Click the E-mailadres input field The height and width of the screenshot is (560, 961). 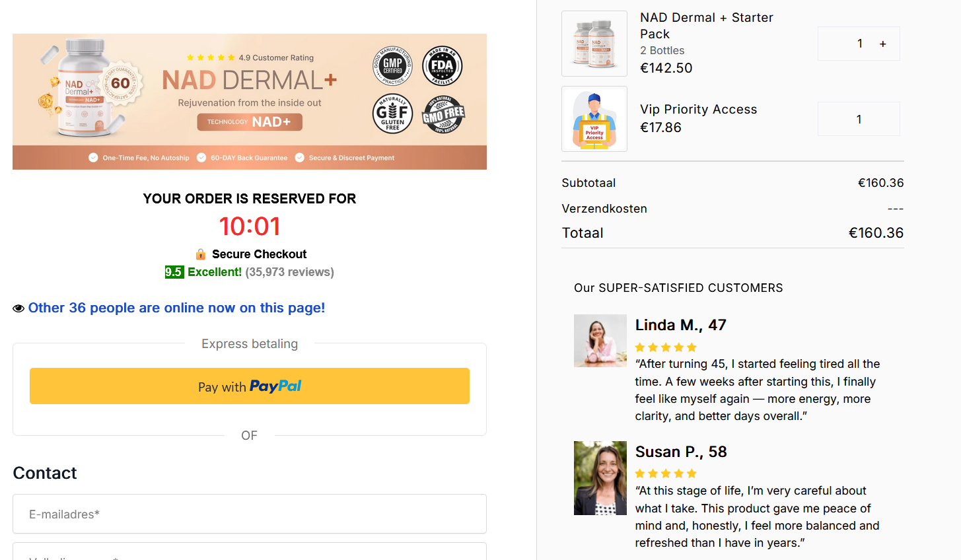(250, 514)
